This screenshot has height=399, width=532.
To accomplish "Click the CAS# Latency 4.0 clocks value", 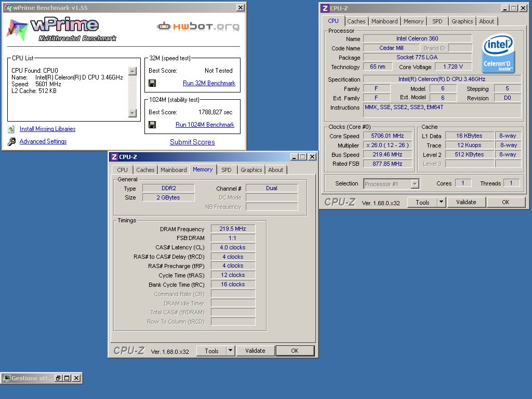I will pyautogui.click(x=233, y=247).
